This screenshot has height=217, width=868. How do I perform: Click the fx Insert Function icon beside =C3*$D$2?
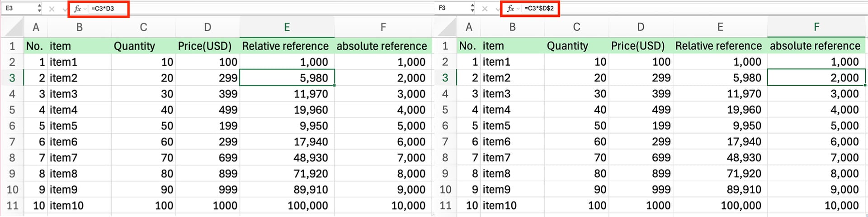coord(510,9)
